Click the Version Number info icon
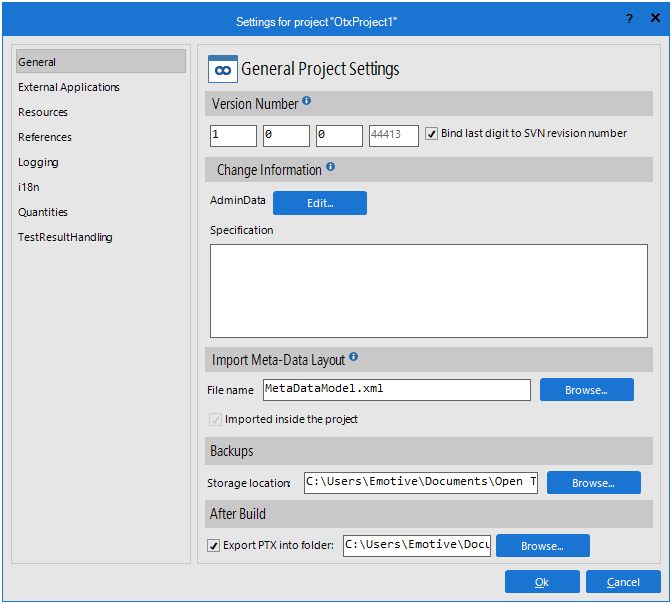 click(x=306, y=101)
